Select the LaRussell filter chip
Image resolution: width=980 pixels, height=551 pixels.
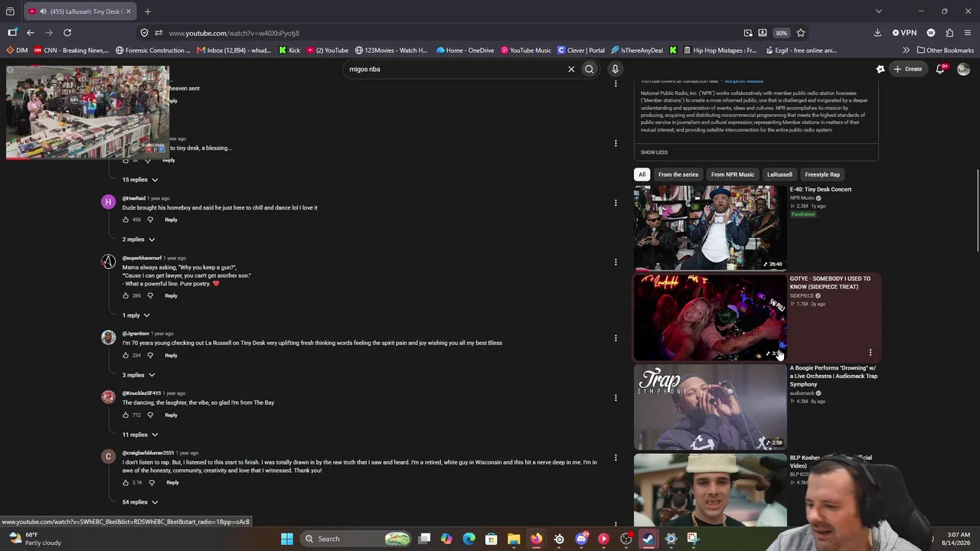[x=779, y=174]
